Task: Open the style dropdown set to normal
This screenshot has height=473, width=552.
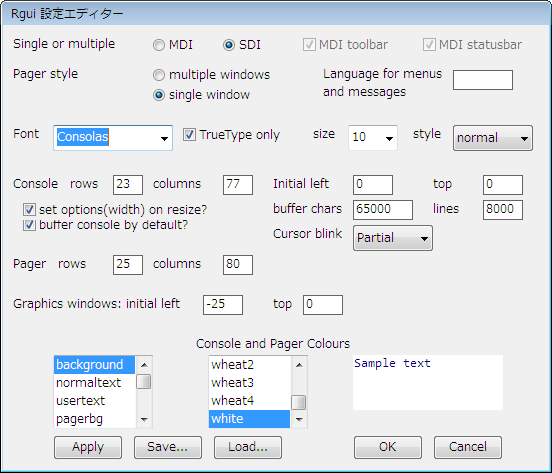Action: pos(493,138)
